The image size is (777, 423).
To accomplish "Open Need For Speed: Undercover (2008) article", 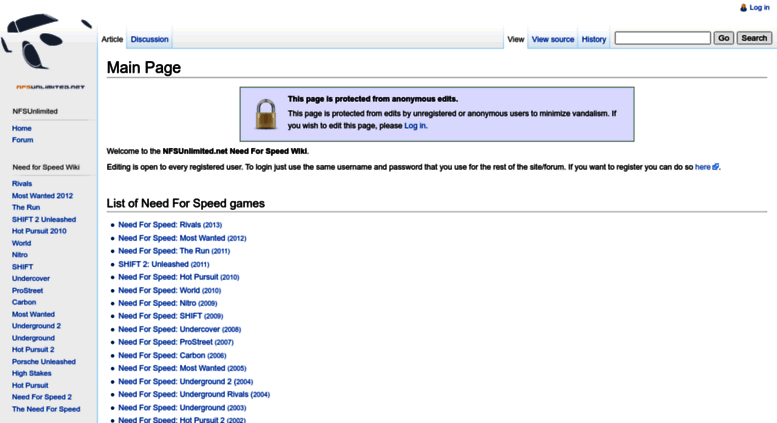I will (179, 329).
